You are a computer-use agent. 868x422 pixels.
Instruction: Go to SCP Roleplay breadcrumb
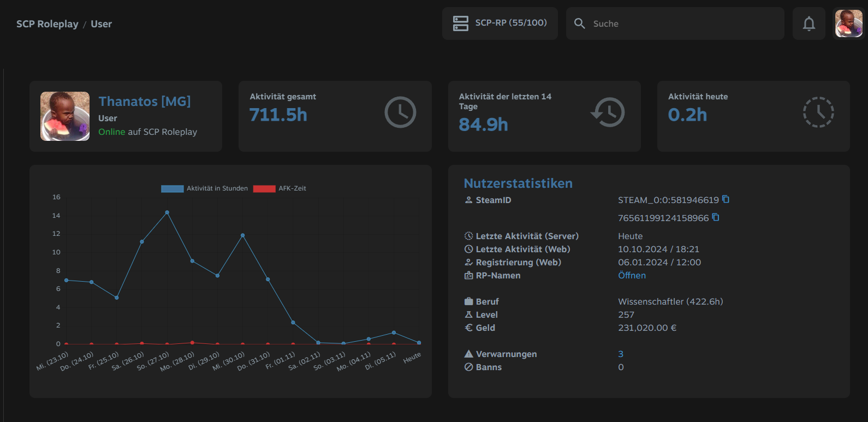point(47,24)
